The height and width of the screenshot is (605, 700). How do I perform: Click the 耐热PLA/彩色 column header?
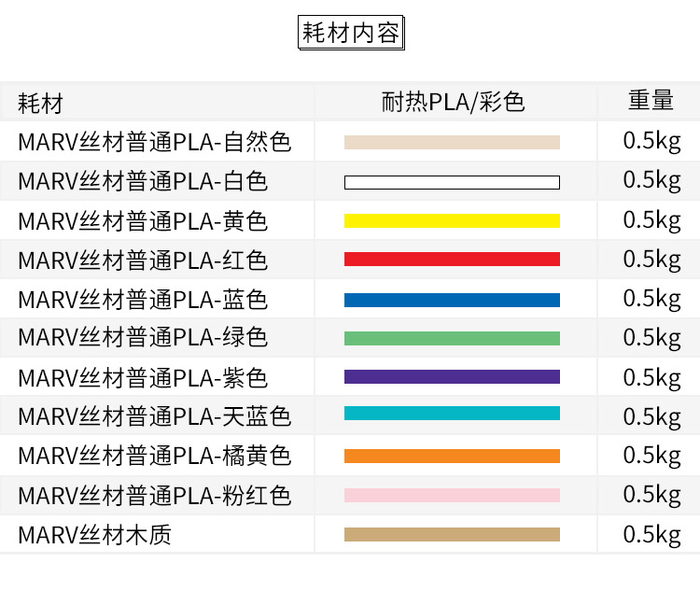(453, 102)
